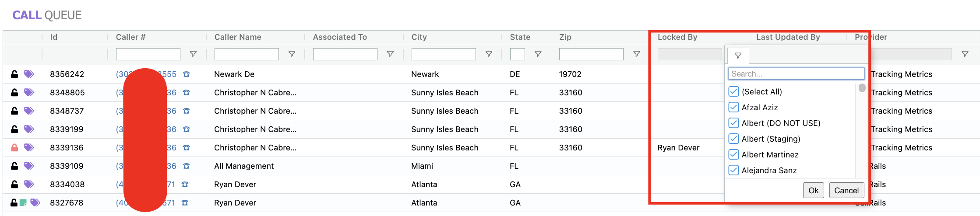Click the purple tag icon for call 8339109

pyautogui.click(x=29, y=166)
